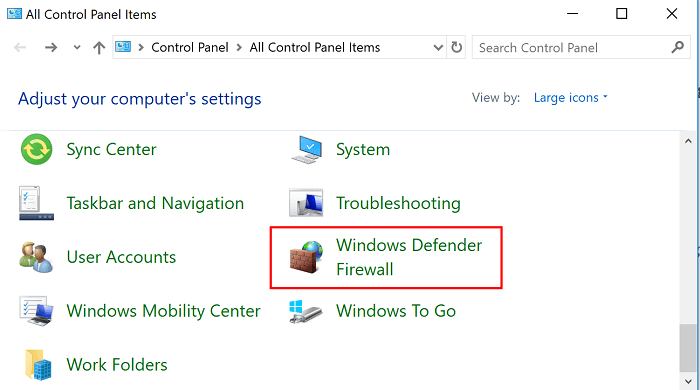Click the Troubleshooting icon
The height and width of the screenshot is (390, 700).
coord(306,203)
